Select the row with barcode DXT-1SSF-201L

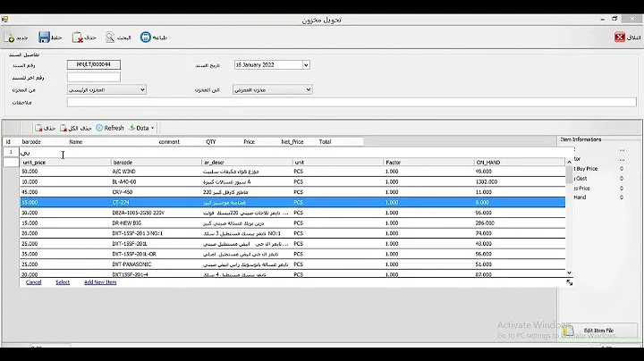click(x=292, y=244)
